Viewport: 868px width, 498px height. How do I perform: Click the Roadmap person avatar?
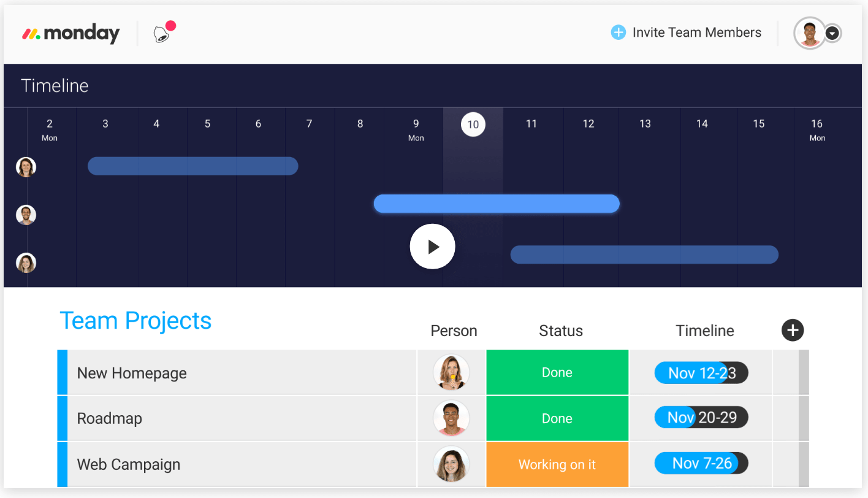451,418
